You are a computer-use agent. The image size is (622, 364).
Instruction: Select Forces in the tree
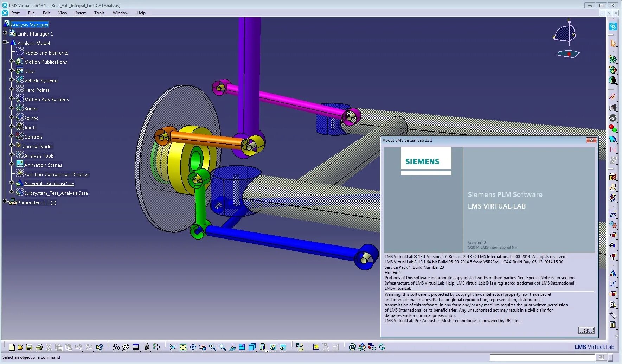(x=31, y=118)
